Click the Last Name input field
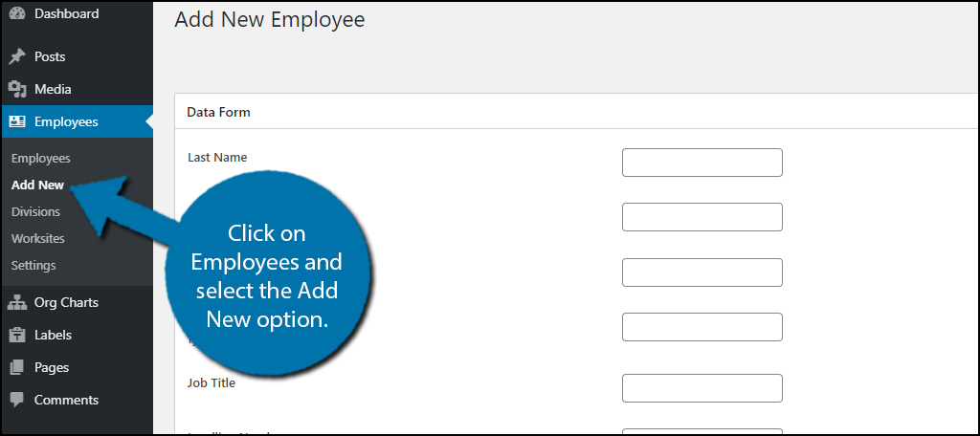Screen dimensions: 980x436 coord(702,163)
